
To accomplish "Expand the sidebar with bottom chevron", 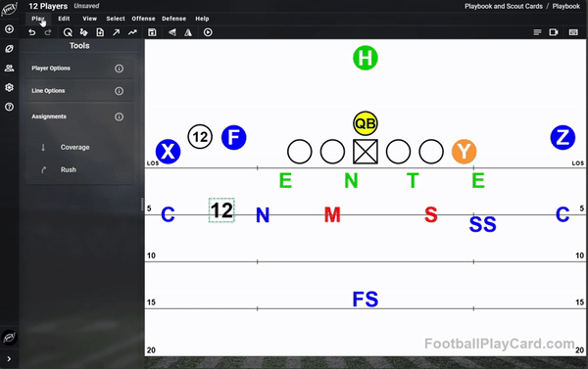I will click(9, 359).
